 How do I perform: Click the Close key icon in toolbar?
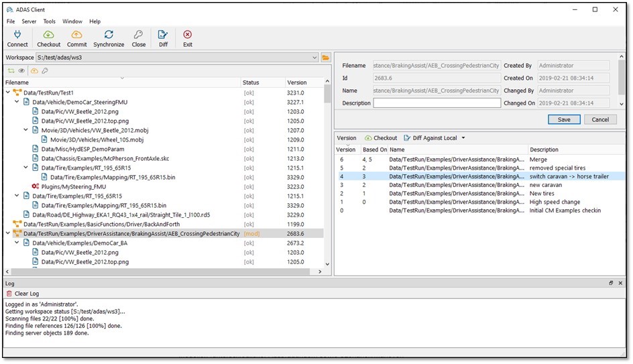138,35
